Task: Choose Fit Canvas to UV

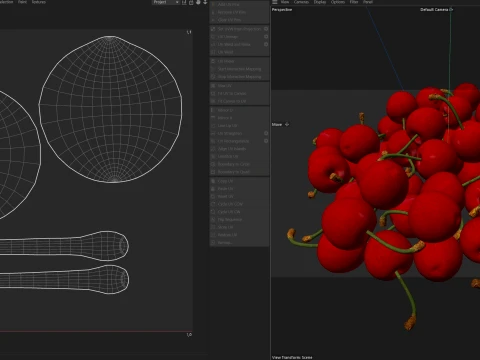Action: (239, 101)
